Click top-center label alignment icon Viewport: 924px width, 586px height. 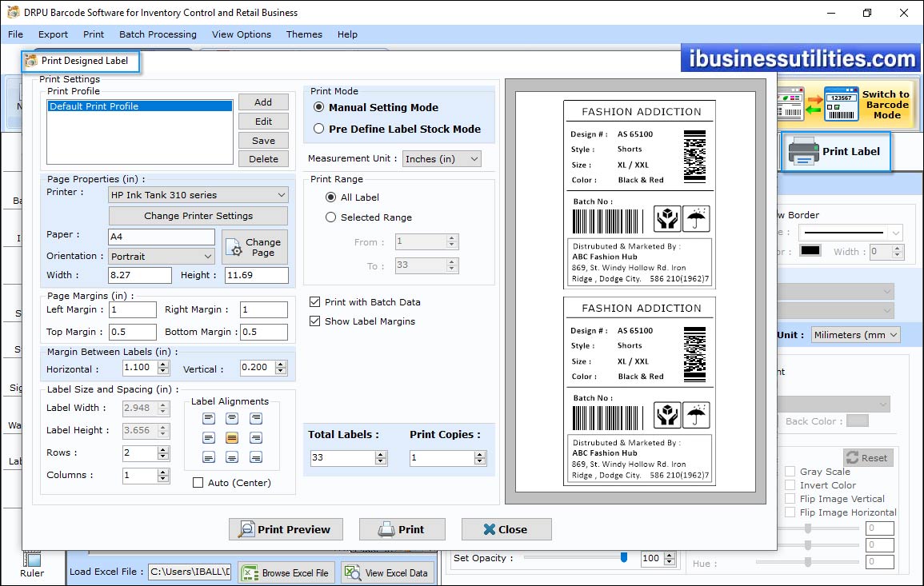[232, 419]
